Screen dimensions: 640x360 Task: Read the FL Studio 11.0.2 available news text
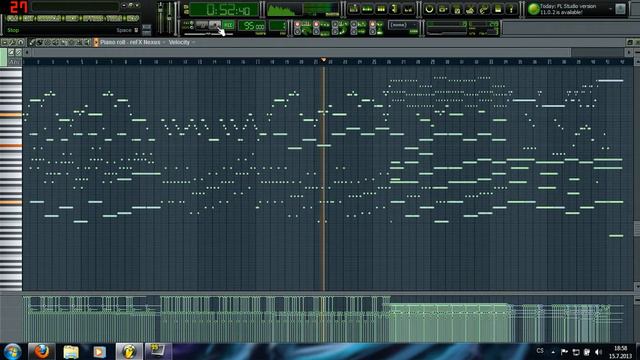tap(568, 9)
